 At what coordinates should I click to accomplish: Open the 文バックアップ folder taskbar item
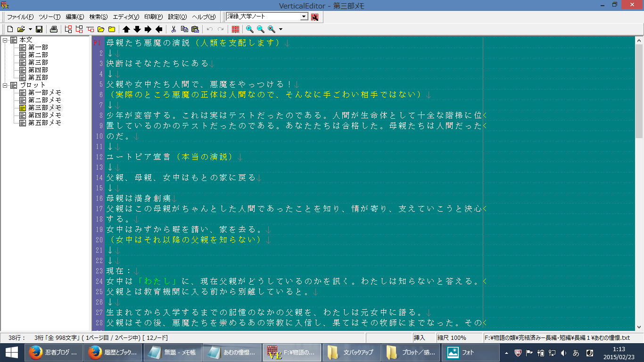pos(351,353)
